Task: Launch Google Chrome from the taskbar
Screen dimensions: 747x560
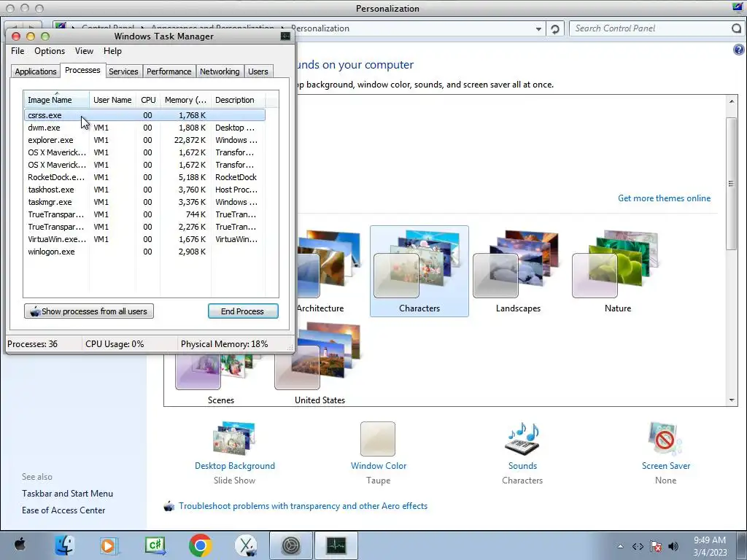Action: pos(200,545)
